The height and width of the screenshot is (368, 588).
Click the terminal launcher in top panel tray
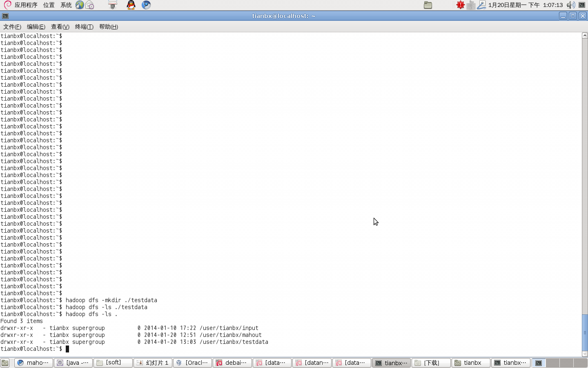(x=582, y=5)
